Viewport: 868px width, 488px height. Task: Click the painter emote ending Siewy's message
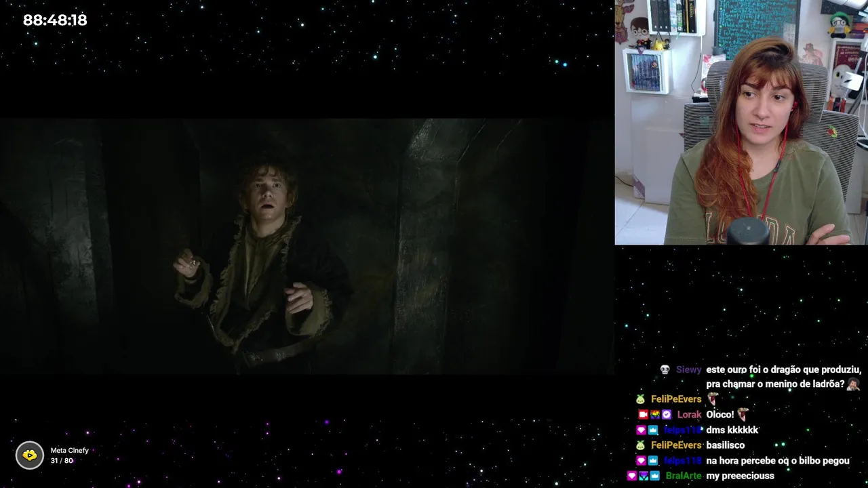(853, 384)
